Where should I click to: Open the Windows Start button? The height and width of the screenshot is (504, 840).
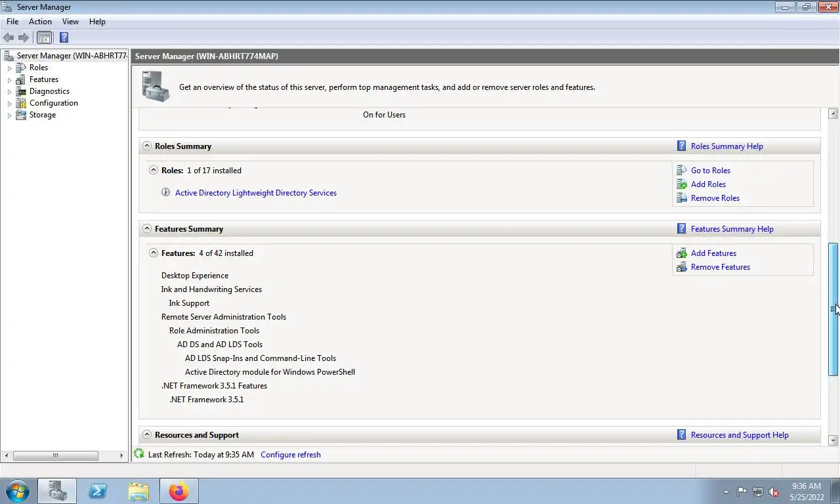17,491
